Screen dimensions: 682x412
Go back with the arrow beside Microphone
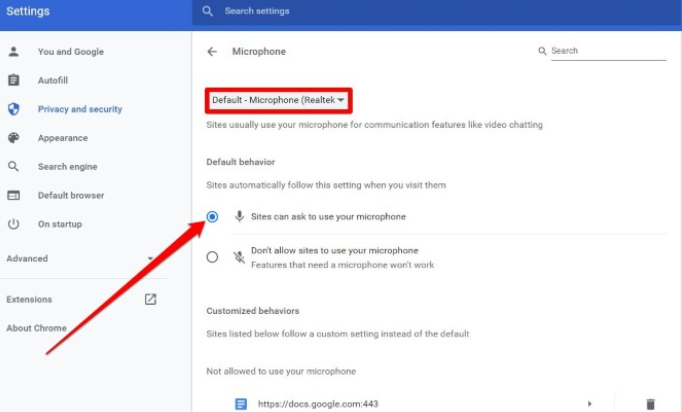pos(212,52)
